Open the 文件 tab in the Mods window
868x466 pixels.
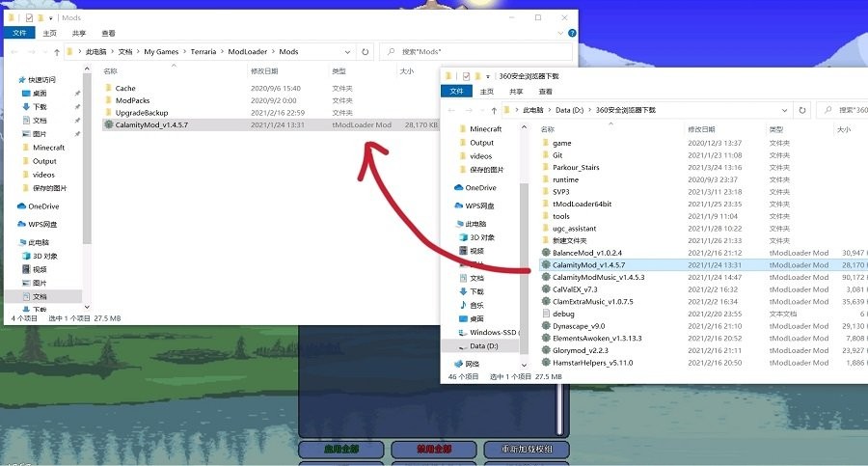(x=19, y=33)
